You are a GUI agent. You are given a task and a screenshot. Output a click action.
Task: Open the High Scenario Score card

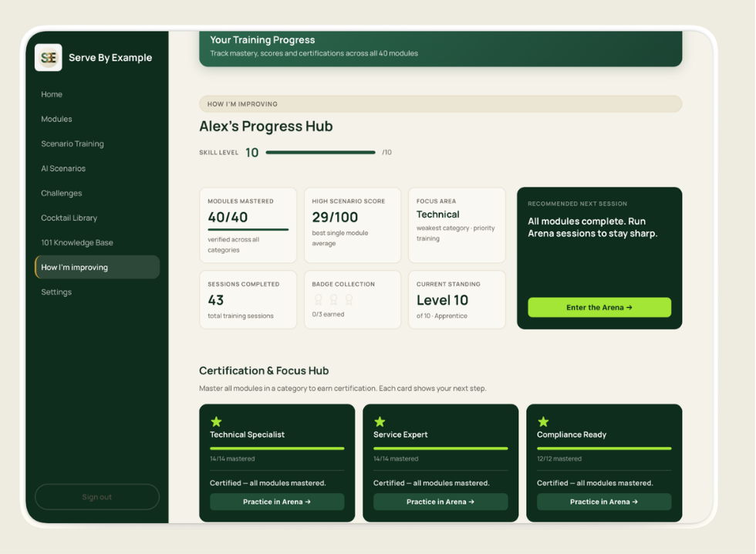[353, 225]
